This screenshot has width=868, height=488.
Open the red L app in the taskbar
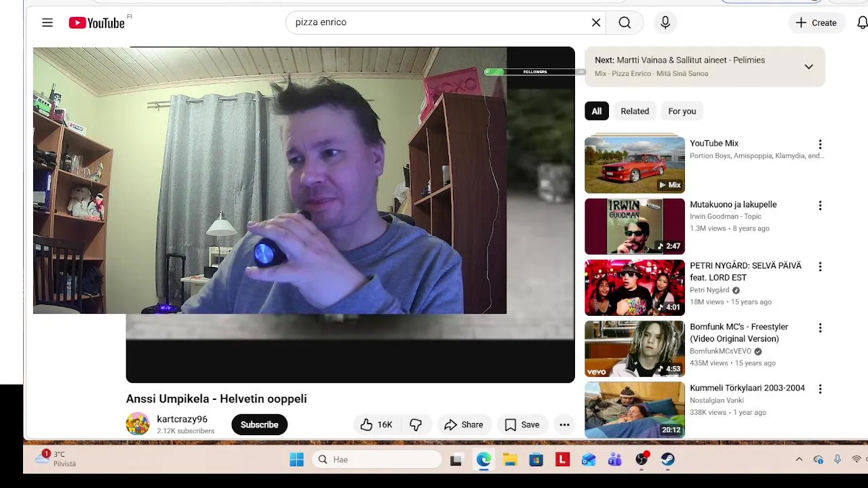coord(562,460)
